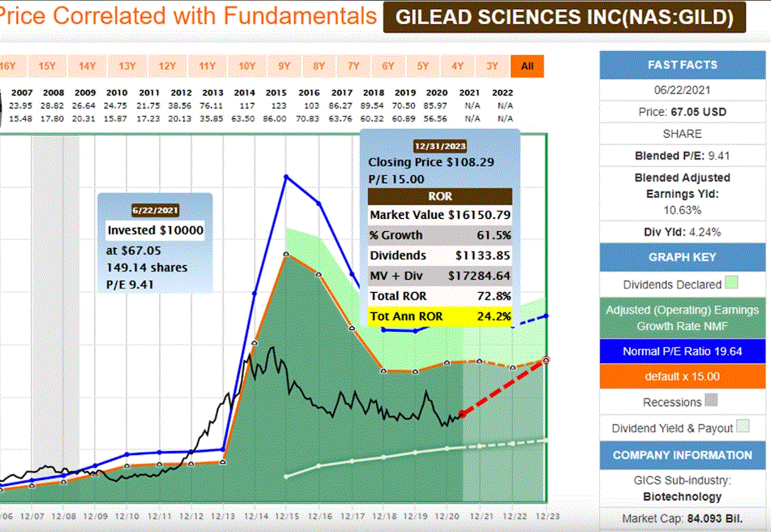Switch to the 8Y time range
Viewport: 771px width, 532px height.
point(319,66)
